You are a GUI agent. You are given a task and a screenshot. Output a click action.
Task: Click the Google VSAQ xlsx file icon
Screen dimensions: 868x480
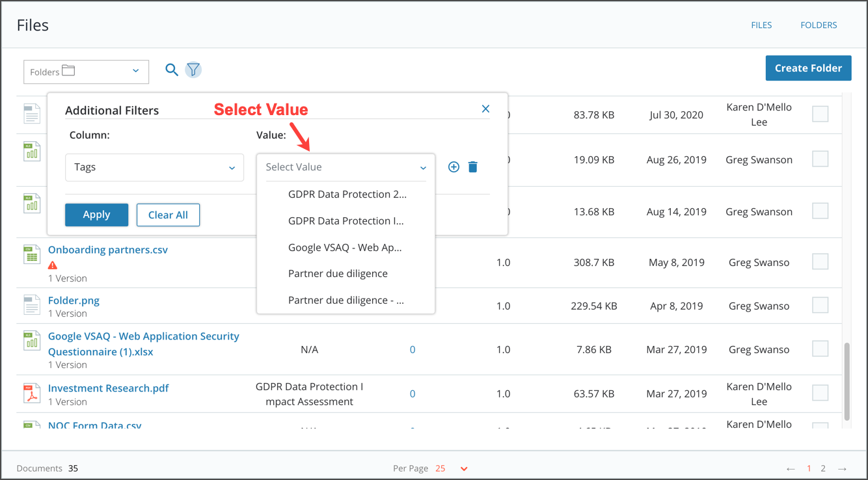click(x=32, y=340)
